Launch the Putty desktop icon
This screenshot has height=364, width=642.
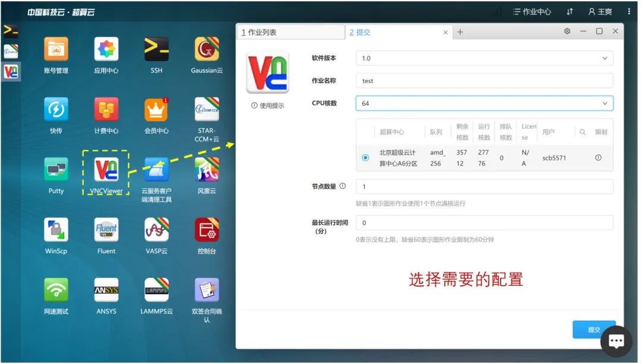(x=56, y=169)
